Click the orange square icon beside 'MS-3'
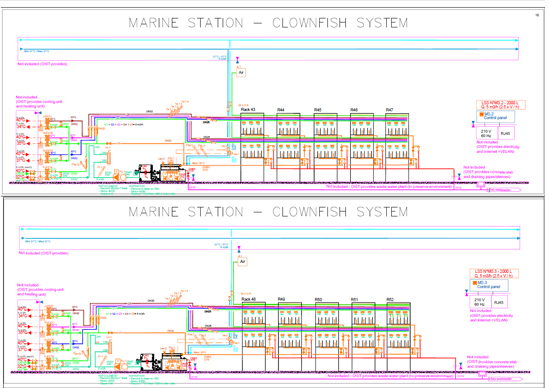 [475, 283]
